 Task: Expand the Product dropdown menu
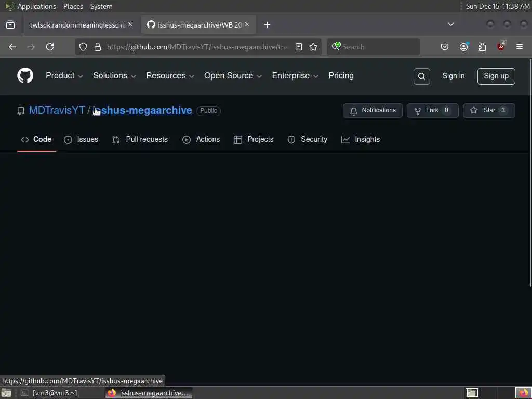click(x=64, y=76)
